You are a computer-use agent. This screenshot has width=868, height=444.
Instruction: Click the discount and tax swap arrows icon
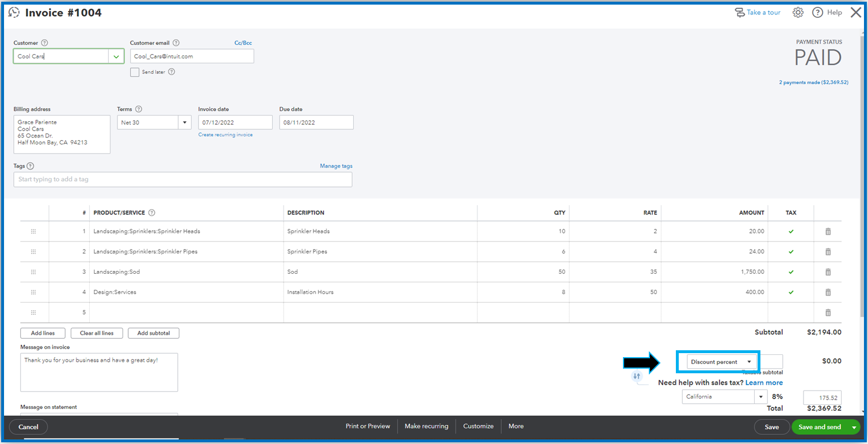pos(637,376)
